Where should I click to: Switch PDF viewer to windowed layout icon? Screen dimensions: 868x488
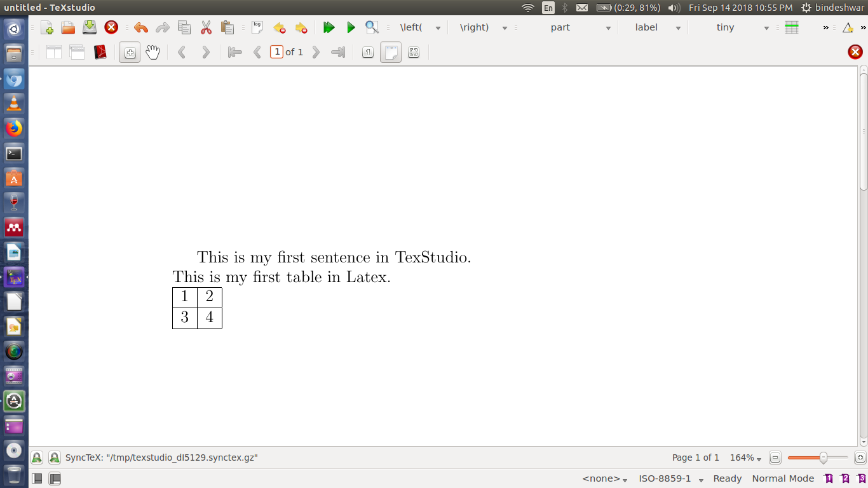click(77, 52)
